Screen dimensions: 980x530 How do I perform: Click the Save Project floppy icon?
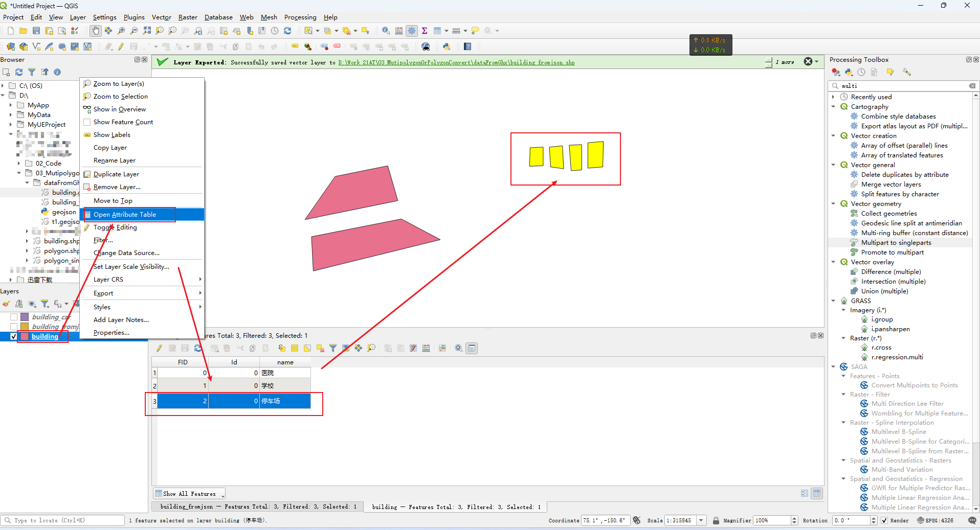pyautogui.click(x=36, y=31)
